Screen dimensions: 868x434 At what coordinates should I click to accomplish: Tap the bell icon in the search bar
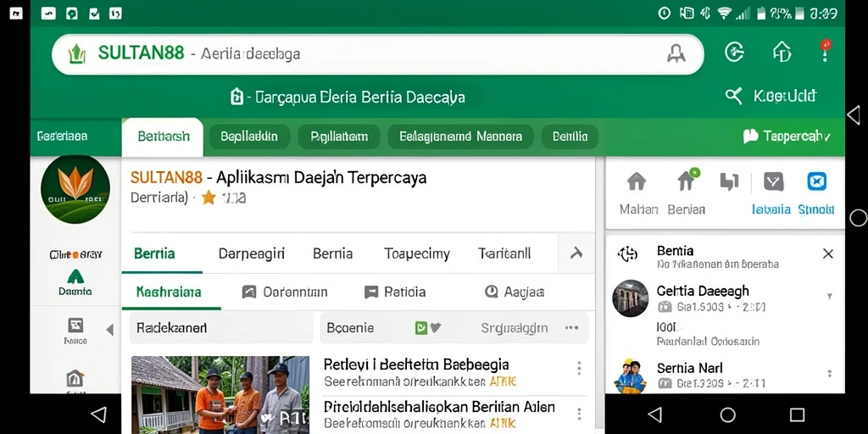[676, 53]
